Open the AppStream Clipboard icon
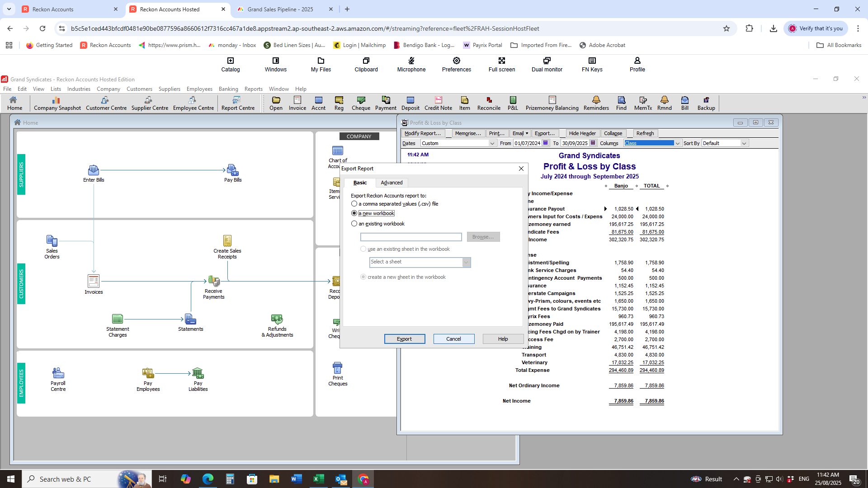The height and width of the screenshot is (488, 868). [x=366, y=64]
